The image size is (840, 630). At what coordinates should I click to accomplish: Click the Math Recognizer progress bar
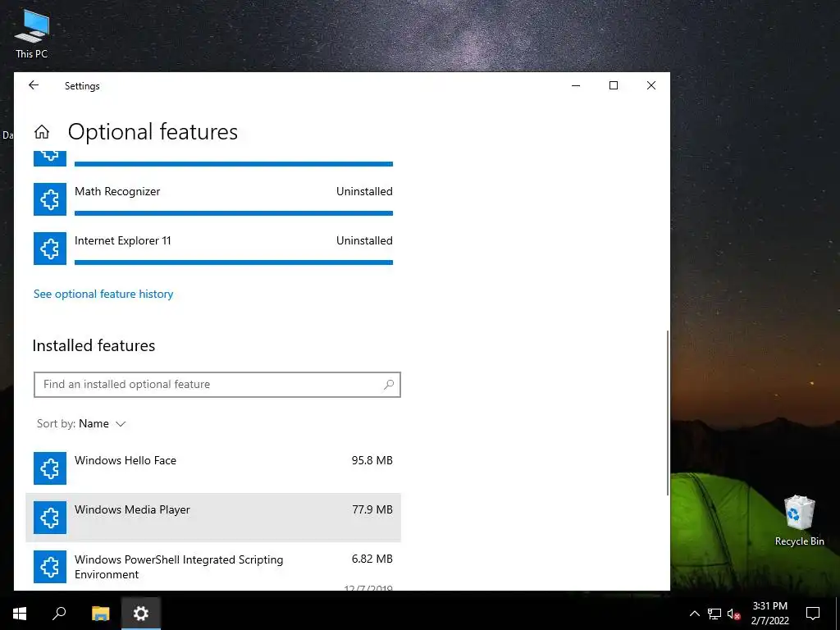[x=234, y=213]
